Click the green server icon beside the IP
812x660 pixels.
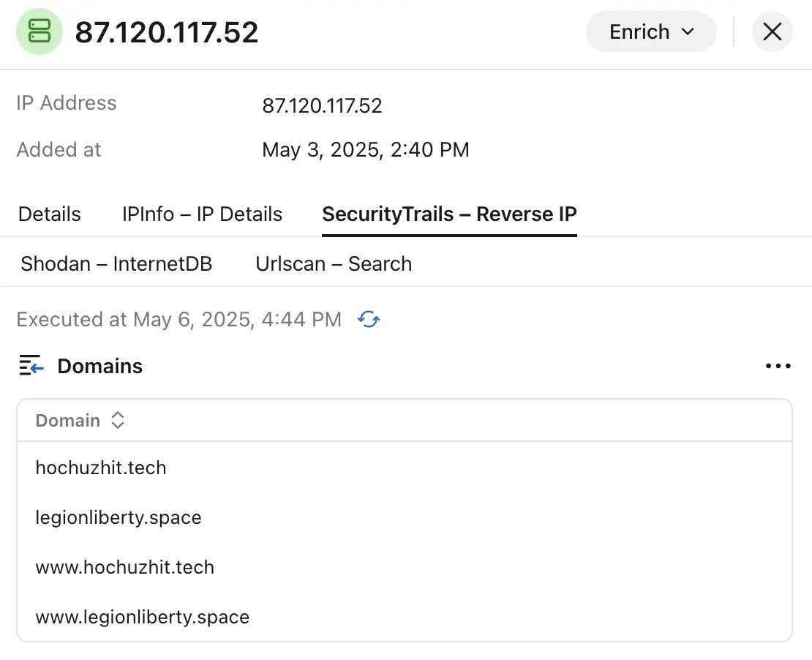pos(40,33)
